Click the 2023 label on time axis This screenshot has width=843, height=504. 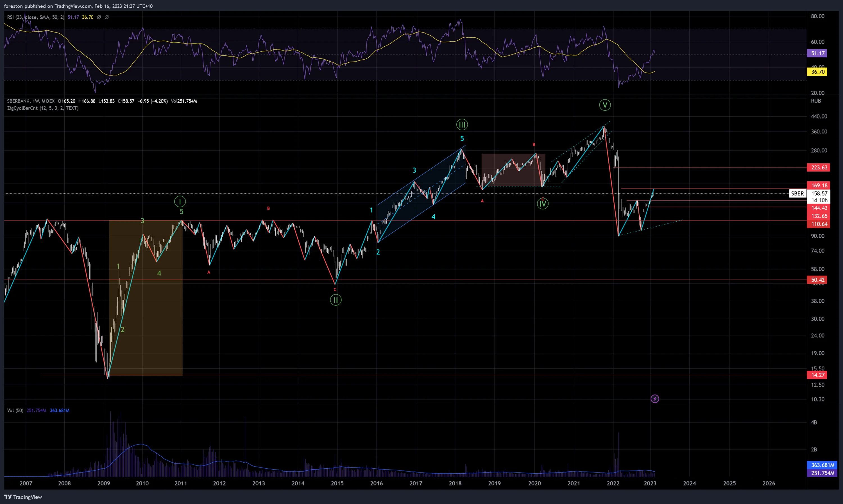coord(650,483)
